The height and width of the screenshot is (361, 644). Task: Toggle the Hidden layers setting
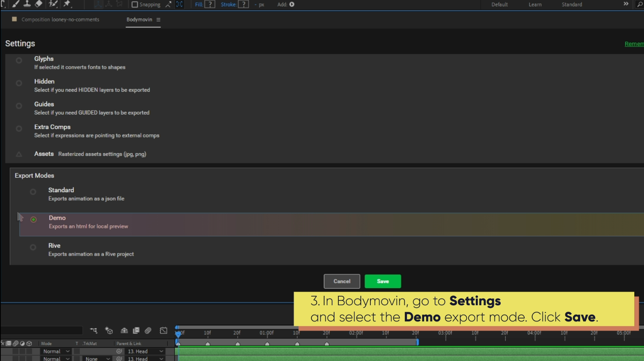point(19,83)
